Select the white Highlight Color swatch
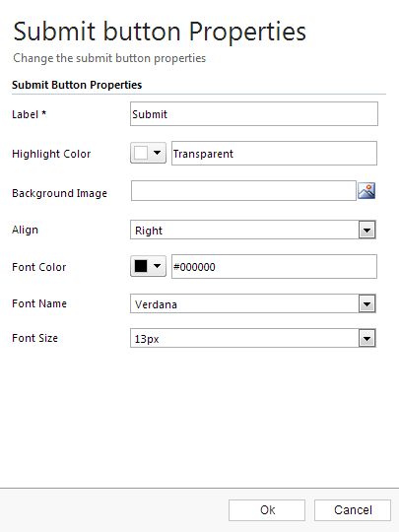This screenshot has width=399, height=532. point(141,153)
